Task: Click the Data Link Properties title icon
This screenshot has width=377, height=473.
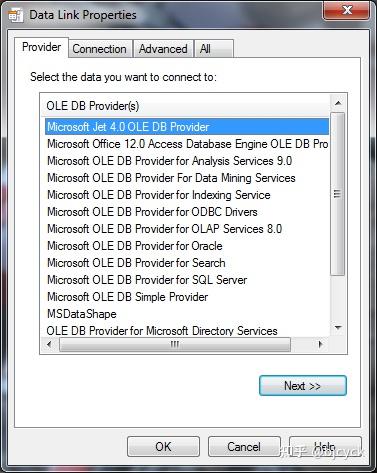Action: point(15,16)
